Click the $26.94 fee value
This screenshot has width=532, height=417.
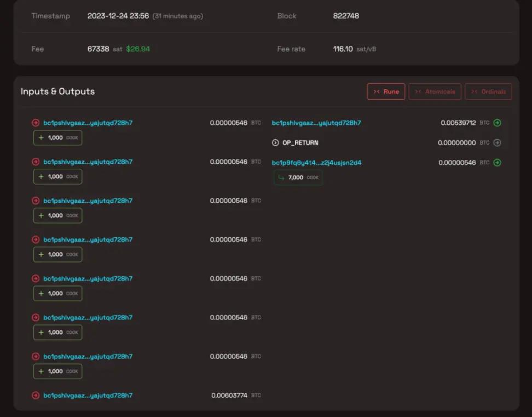[138, 49]
